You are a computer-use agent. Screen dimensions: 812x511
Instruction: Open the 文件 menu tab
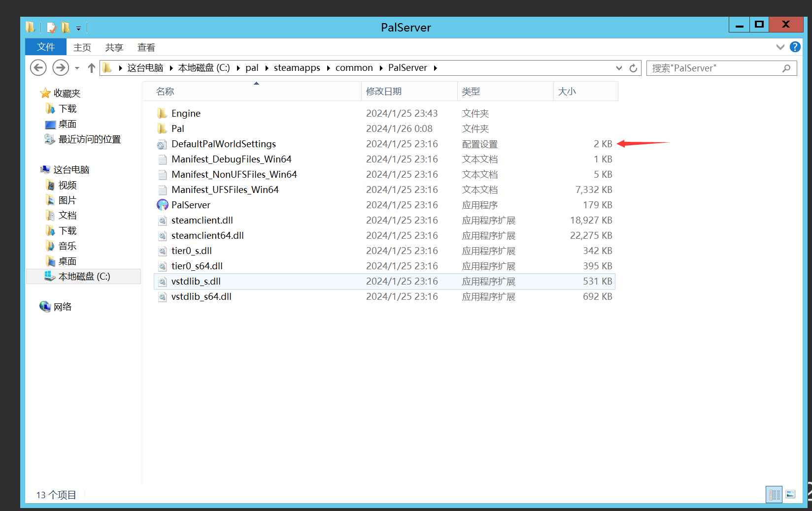coord(46,47)
